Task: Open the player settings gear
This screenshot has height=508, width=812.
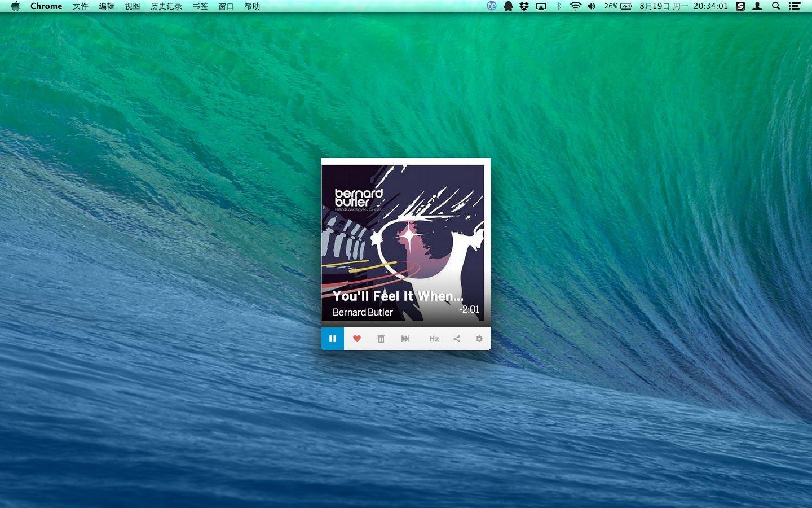Action: (x=479, y=339)
